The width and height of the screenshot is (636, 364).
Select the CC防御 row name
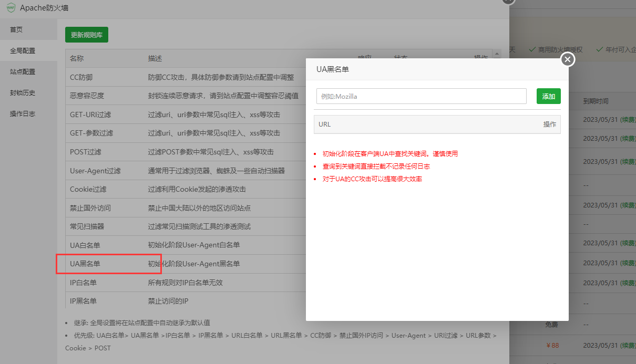click(x=81, y=77)
